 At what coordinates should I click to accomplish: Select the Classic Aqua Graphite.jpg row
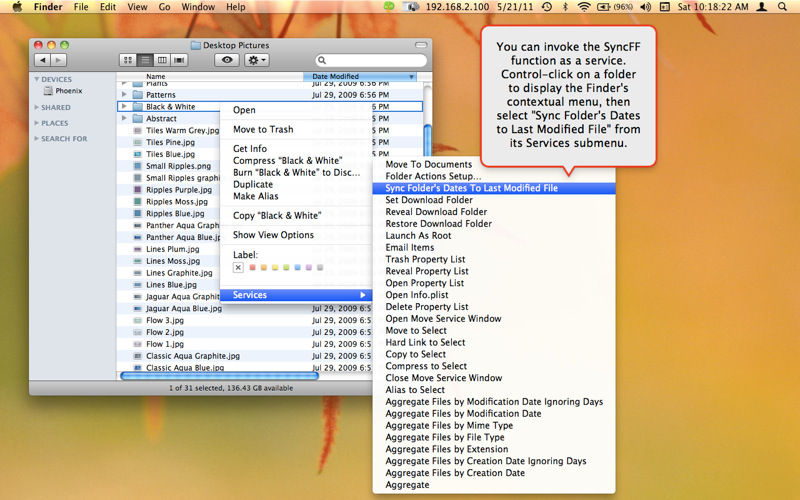pos(245,356)
